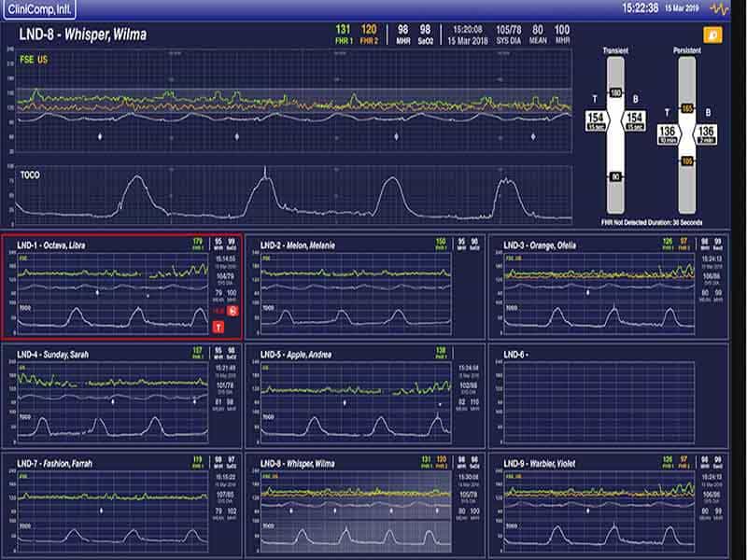Viewport: 747px width, 560px height.
Task: Click the Transient T value box showing 154
Action: tap(596, 121)
